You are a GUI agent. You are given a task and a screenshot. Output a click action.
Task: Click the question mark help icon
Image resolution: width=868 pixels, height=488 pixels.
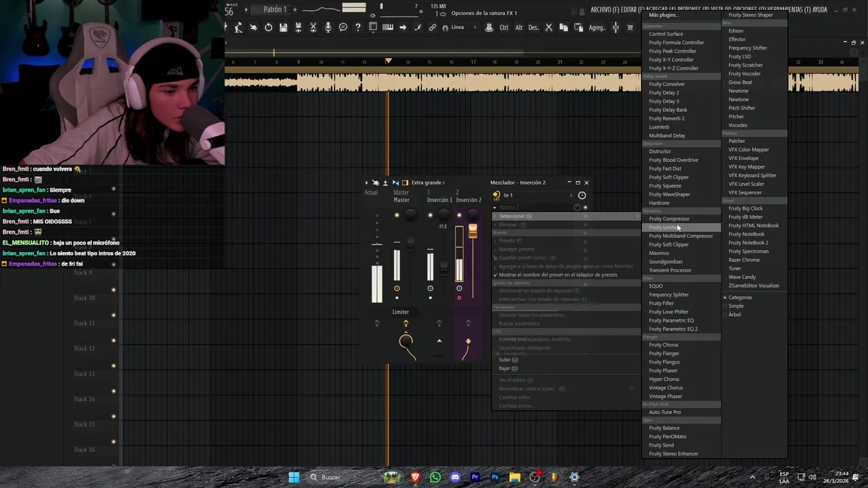click(358, 27)
